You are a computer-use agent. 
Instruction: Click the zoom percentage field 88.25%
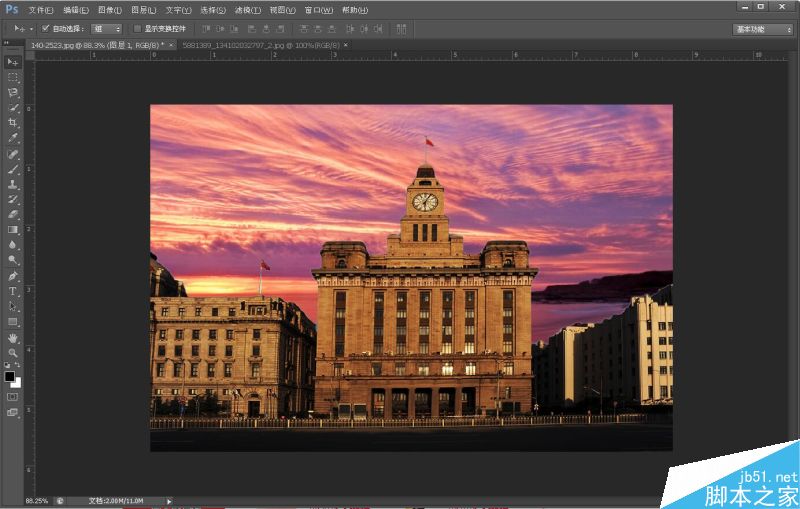[x=36, y=500]
